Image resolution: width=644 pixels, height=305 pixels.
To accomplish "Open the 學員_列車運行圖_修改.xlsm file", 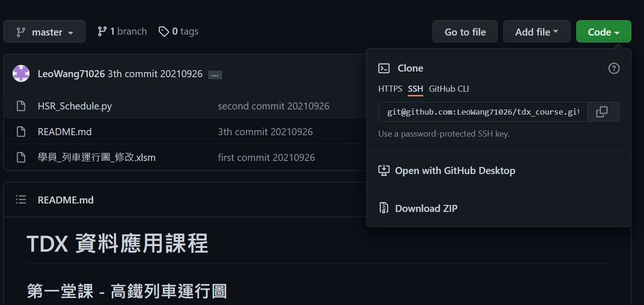I will click(x=97, y=157).
